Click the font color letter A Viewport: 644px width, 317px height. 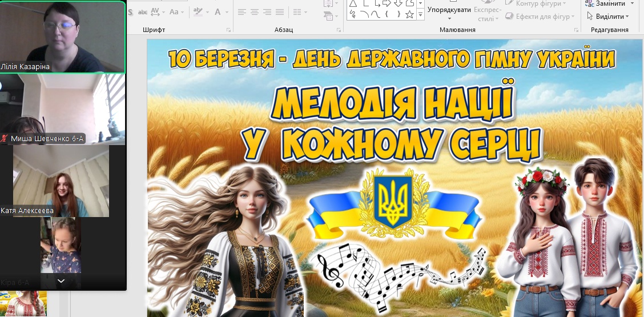[218, 12]
